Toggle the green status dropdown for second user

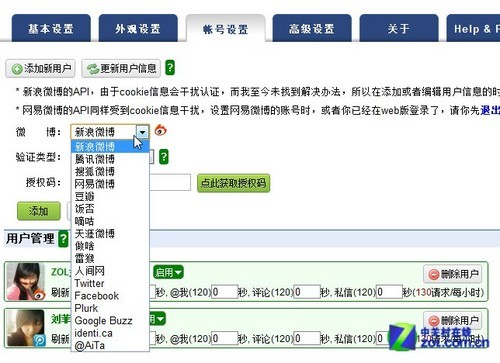pyautogui.click(x=157, y=319)
